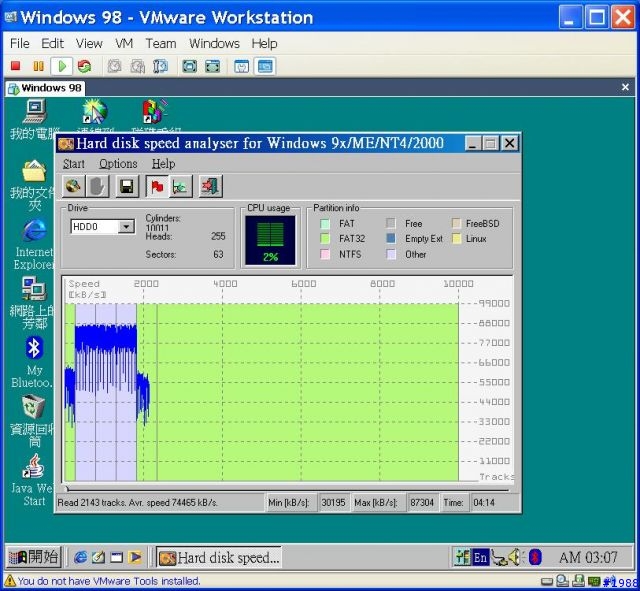Click the AM 03:07 taskbar clock
Image resolution: width=640 pixels, height=591 pixels.
coord(588,558)
